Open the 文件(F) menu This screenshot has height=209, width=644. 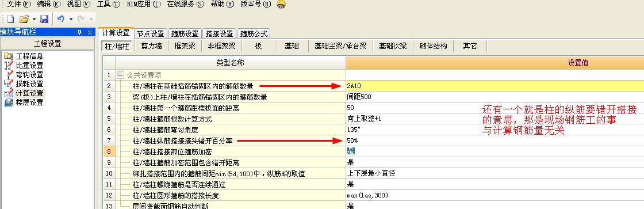19,4
